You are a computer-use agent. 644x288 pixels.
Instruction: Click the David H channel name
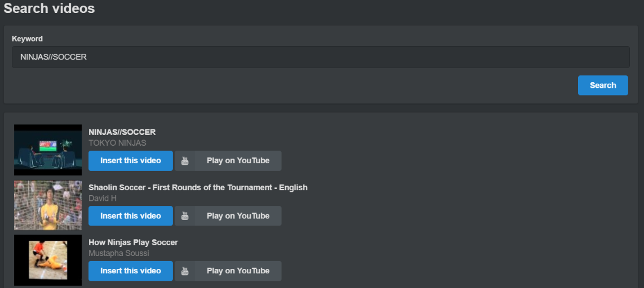(x=103, y=198)
